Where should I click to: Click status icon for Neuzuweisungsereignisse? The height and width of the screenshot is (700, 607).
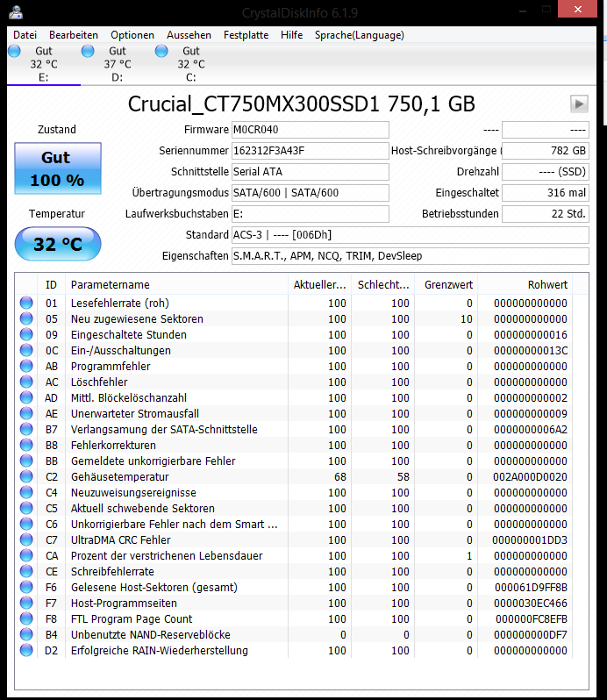tap(26, 492)
